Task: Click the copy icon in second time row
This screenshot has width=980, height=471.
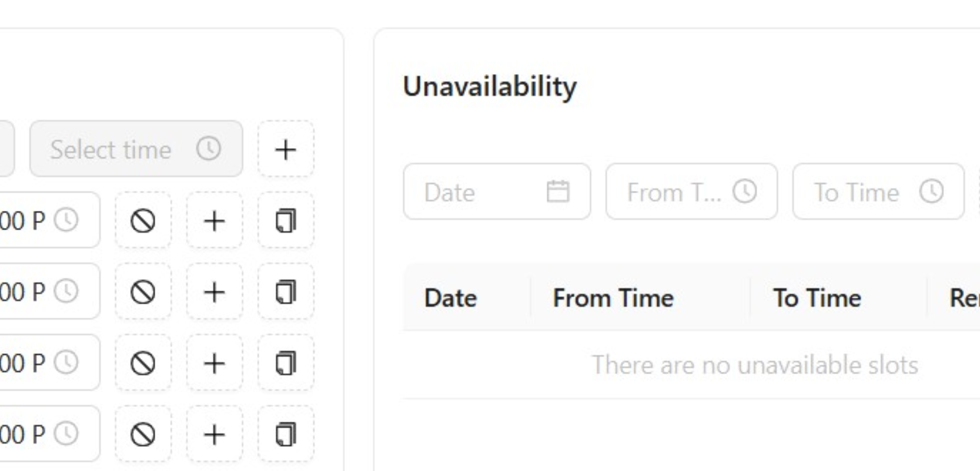Action: tap(286, 292)
